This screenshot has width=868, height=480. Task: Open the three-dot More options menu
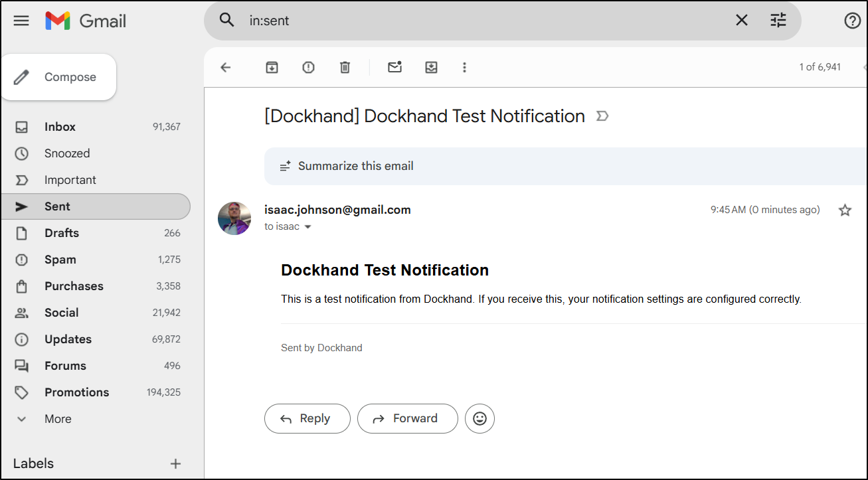coord(464,67)
